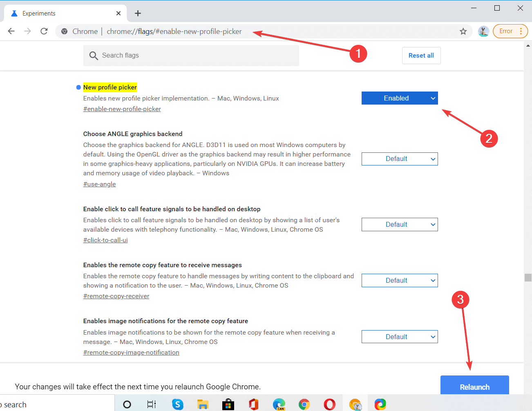This screenshot has height=411, width=532.
Task: Click the scrollbar up arrow
Action: coord(528,45)
